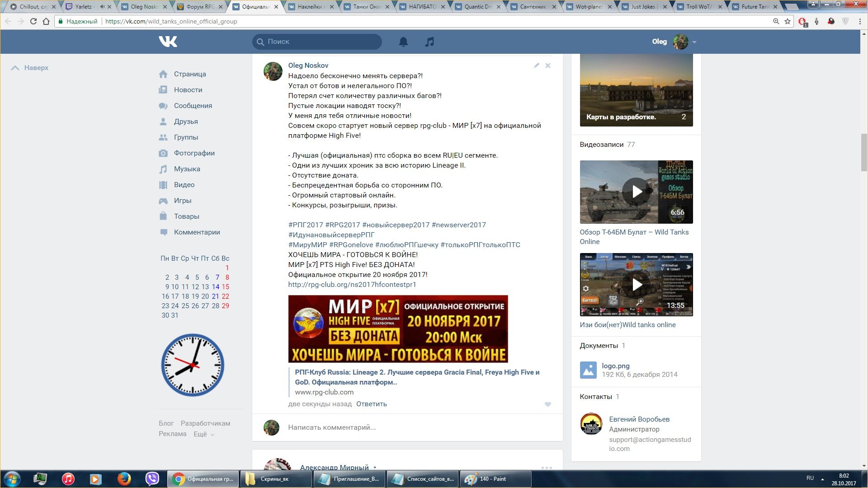868x488 pixels.
Task: Expand the Oleg profile dropdown menu
Action: (694, 42)
